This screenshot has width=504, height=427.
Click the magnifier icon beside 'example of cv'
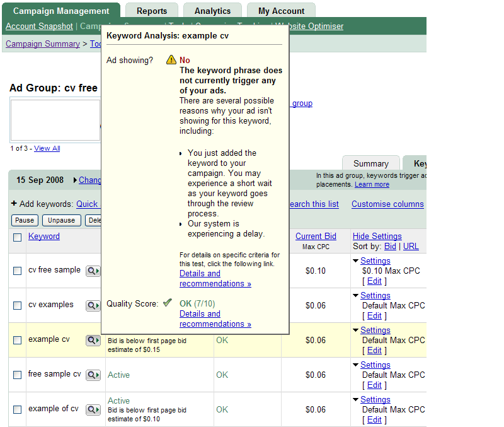[x=93, y=409]
